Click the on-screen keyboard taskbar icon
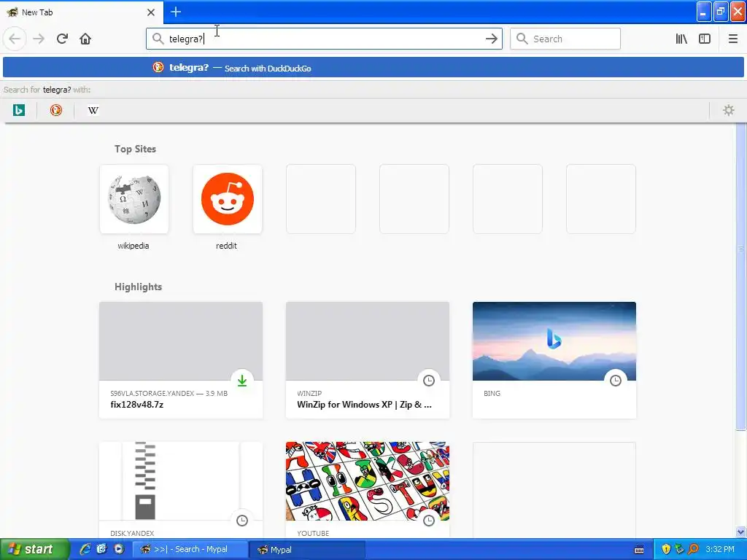 [x=639, y=550]
